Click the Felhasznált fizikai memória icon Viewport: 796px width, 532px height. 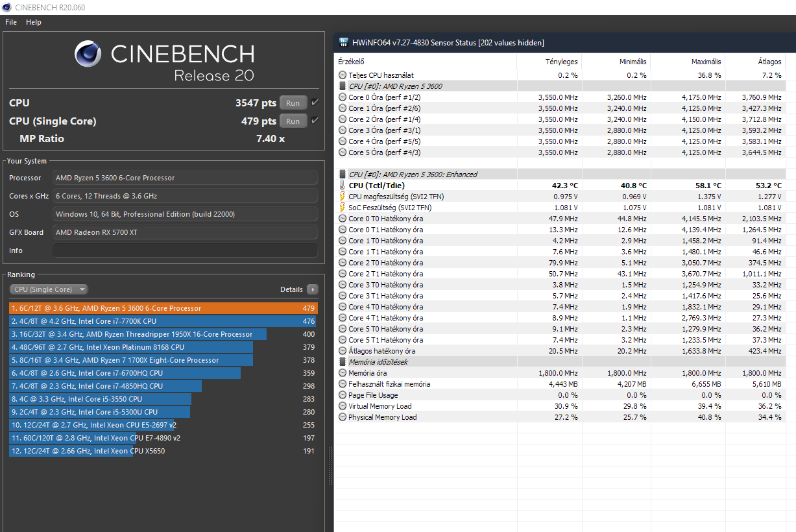pyautogui.click(x=343, y=384)
